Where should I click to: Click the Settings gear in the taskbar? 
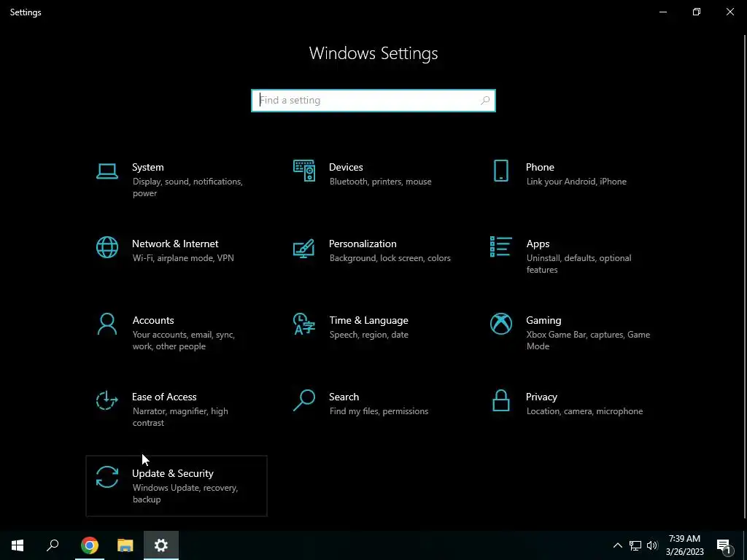pyautogui.click(x=161, y=545)
